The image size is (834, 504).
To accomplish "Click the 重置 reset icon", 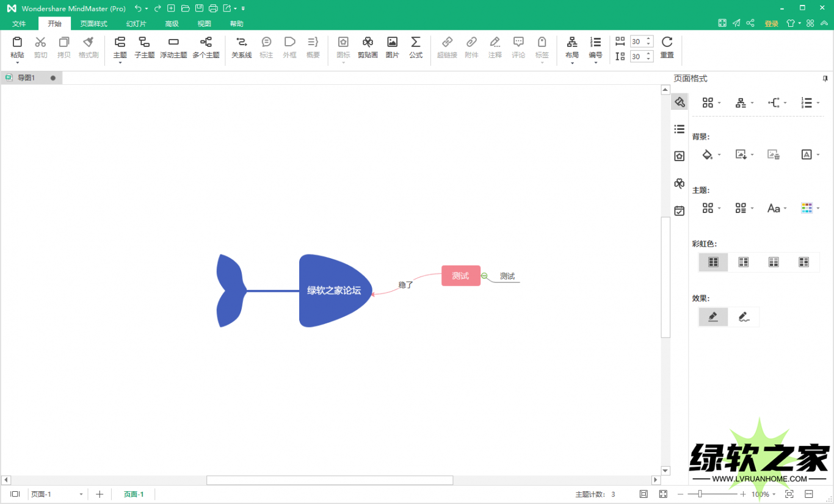I will point(667,48).
